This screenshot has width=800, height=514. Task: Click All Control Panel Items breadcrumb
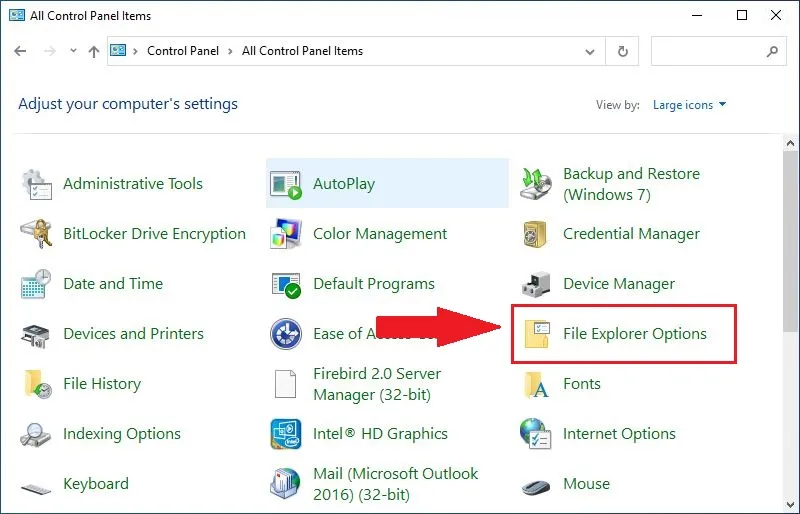click(x=302, y=51)
